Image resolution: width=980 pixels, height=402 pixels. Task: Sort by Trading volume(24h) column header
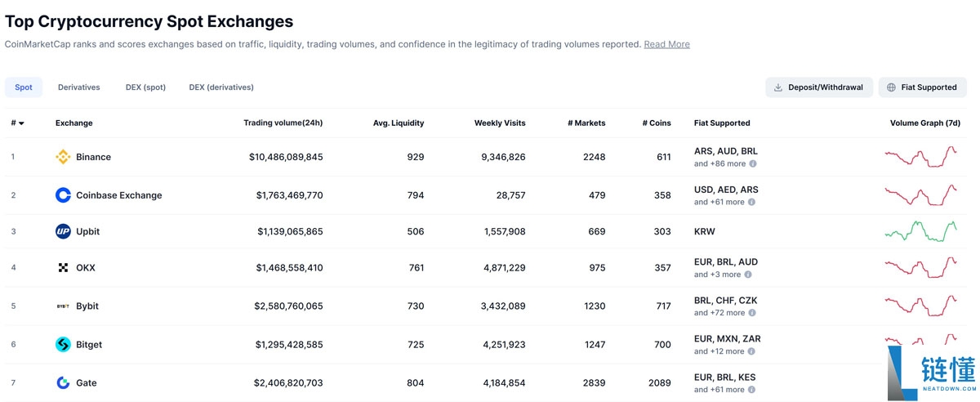pos(283,123)
